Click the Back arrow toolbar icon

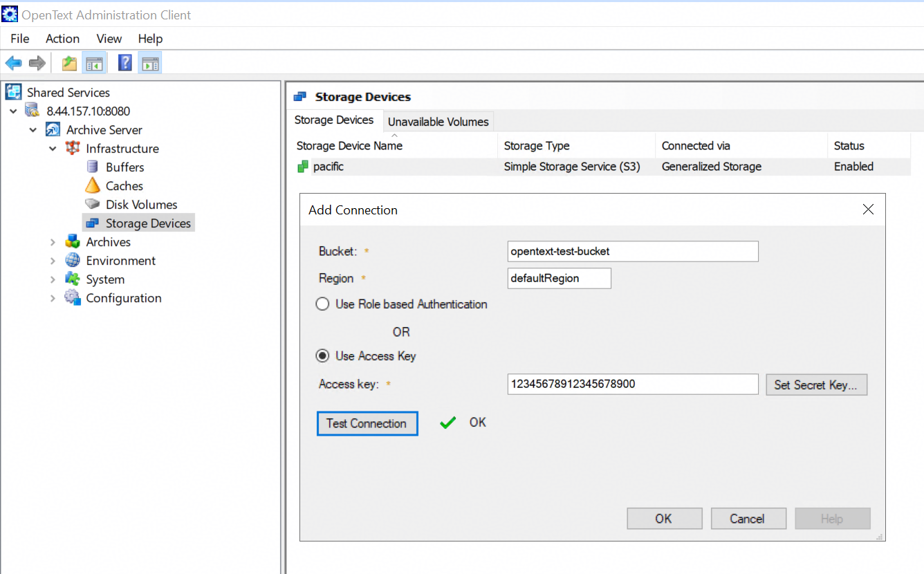click(x=13, y=64)
